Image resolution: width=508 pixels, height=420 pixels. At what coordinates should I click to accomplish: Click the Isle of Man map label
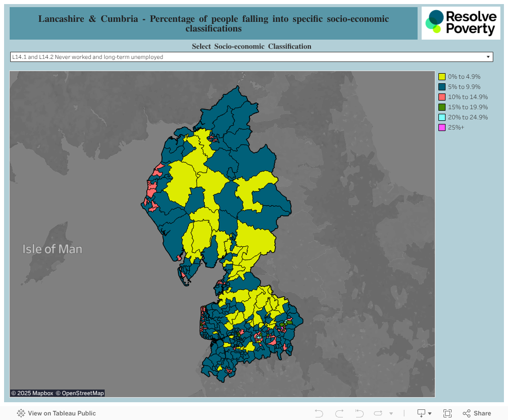tap(52, 249)
